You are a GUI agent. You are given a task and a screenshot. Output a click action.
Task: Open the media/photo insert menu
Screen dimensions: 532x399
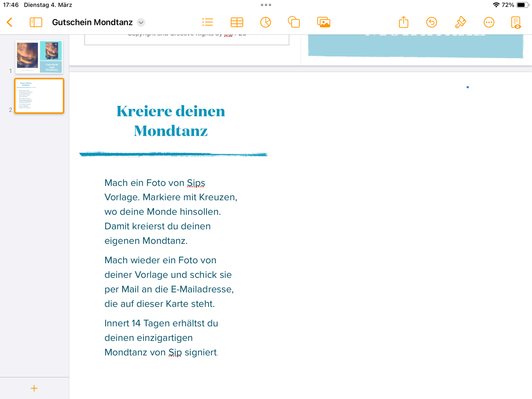pos(323,22)
